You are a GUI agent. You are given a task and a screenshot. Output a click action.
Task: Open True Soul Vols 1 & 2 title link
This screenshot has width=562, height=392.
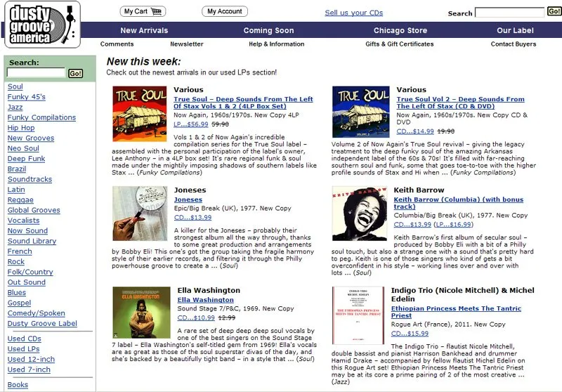pos(243,103)
